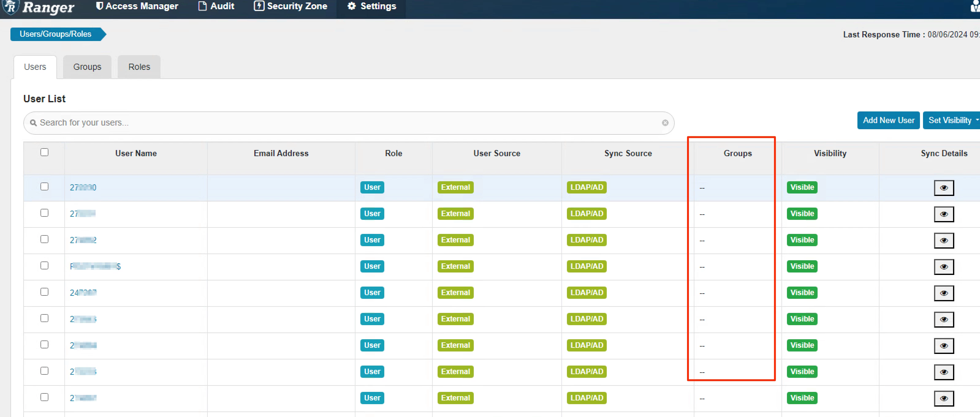Screen dimensions: 980x417
Task: View sync details for the user ending in $
Action: [x=944, y=267]
